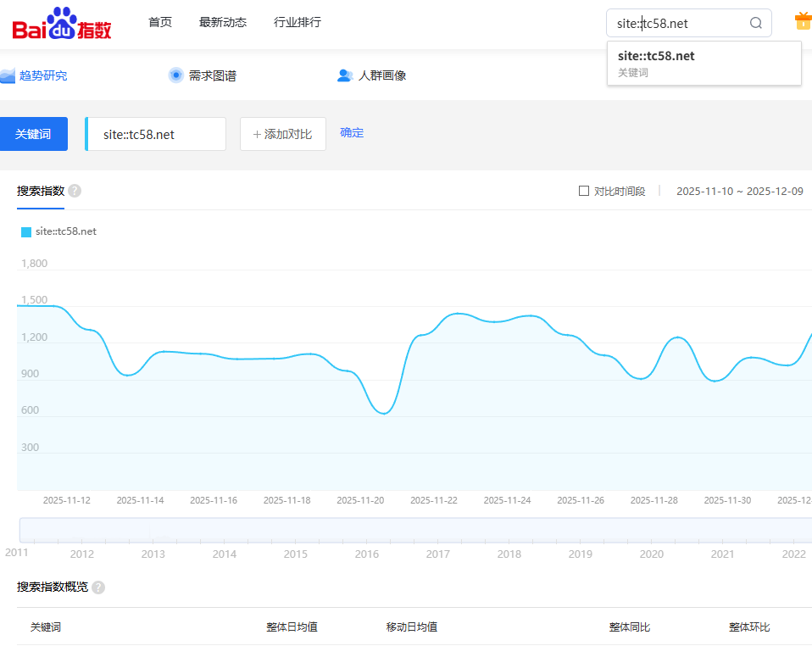The image size is (812, 646).
Task: Open the orange gift box icon
Action: click(x=802, y=21)
